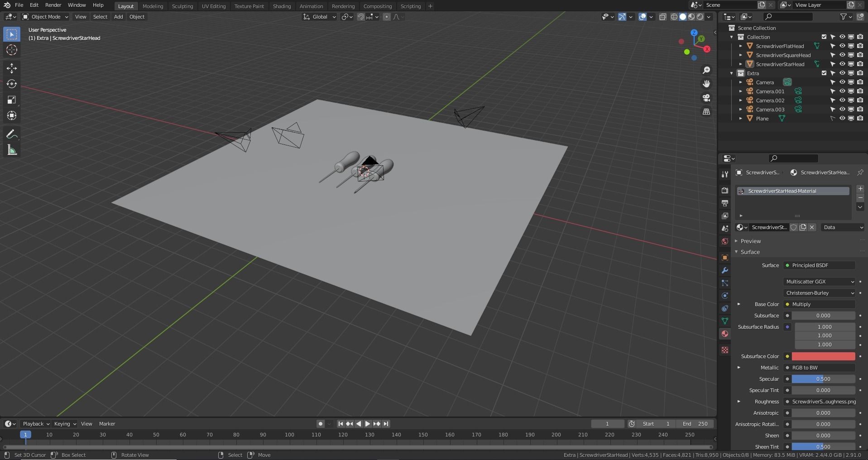The height and width of the screenshot is (460, 868).
Task: Uncheck the Collection exclude checkbox
Action: tap(824, 37)
